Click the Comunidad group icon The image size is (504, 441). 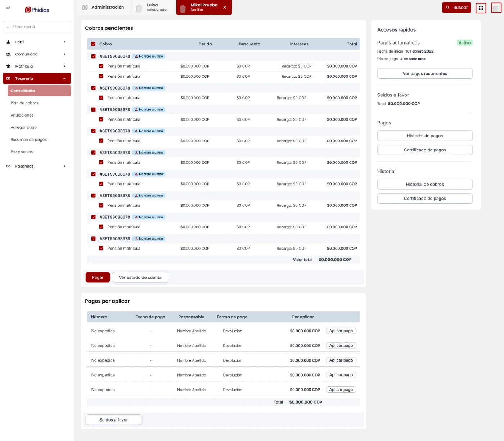(x=8, y=54)
